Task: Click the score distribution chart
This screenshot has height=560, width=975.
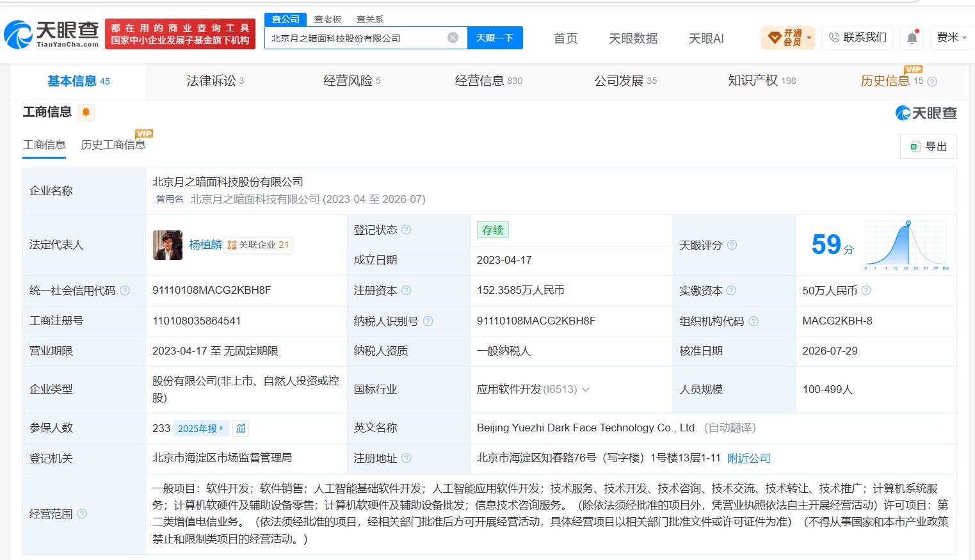Action: point(907,245)
